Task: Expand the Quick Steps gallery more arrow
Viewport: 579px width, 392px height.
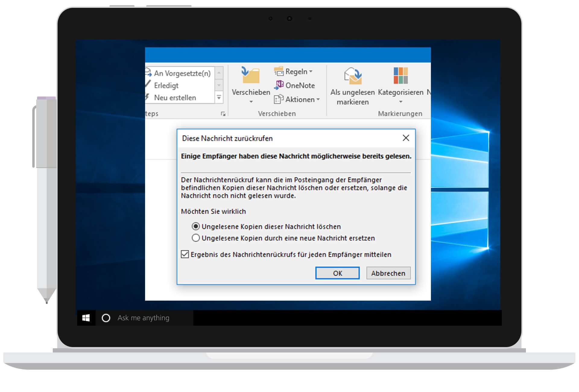Action: (x=219, y=97)
